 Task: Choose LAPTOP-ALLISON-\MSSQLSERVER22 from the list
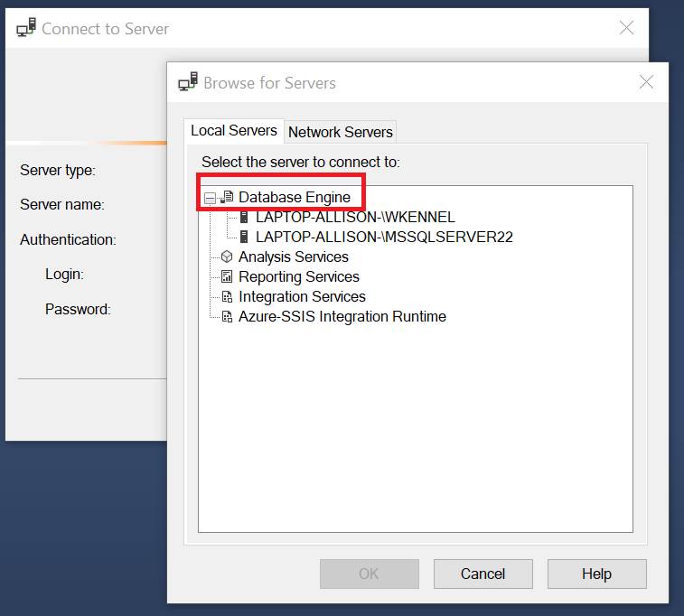pos(384,237)
